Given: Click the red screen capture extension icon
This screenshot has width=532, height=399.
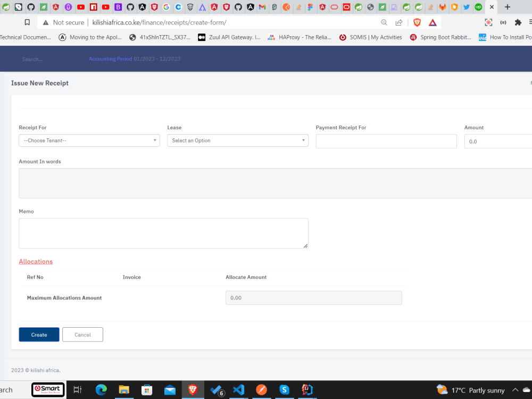Looking at the screenshot, I should point(488,22).
